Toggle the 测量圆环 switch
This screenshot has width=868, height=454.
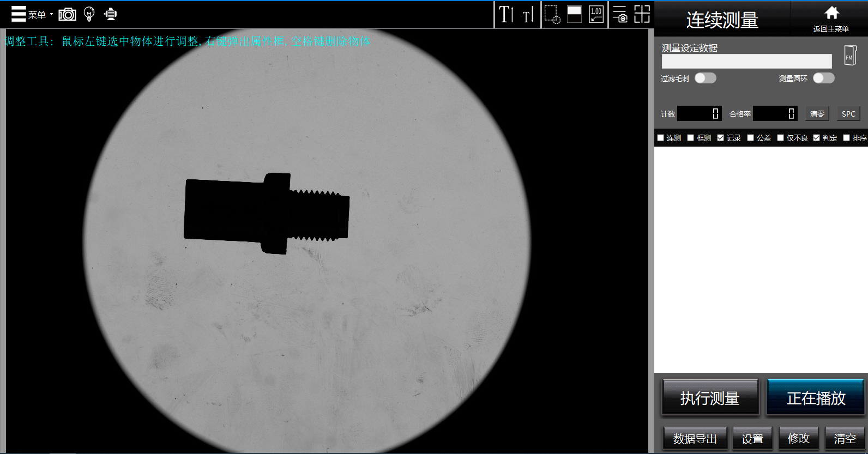click(x=823, y=78)
